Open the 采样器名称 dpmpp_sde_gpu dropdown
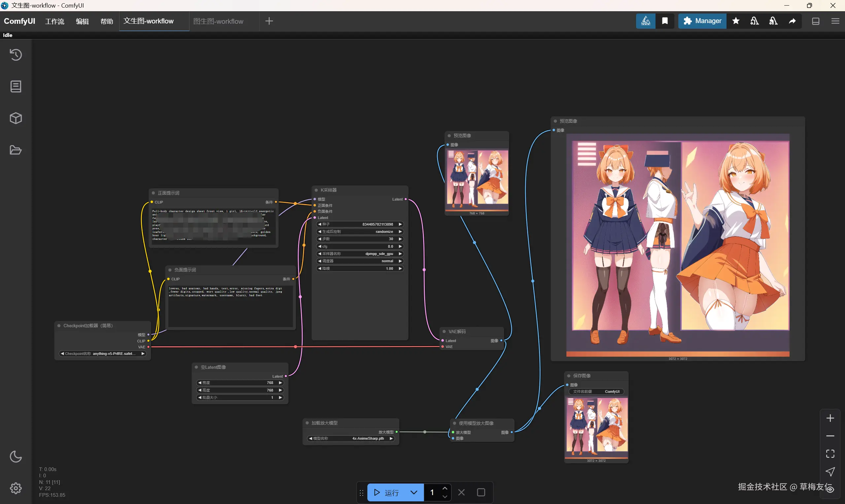845x504 pixels. tap(360, 254)
